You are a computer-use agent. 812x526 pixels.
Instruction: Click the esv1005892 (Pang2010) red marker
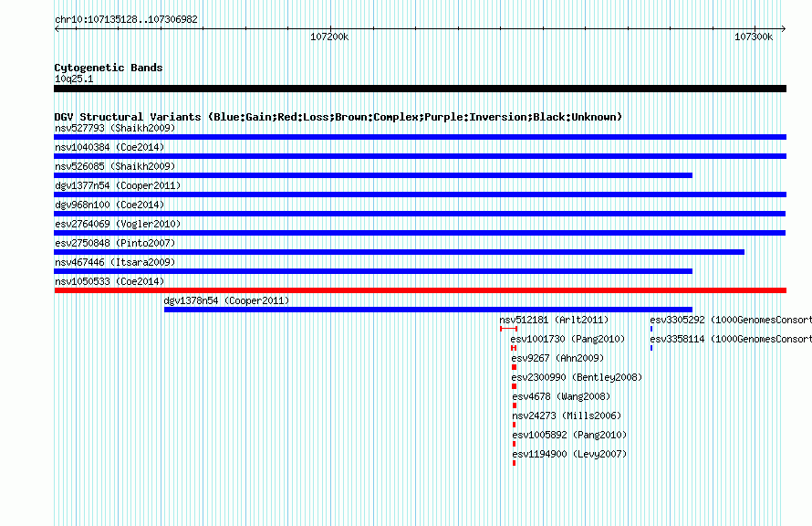click(515, 444)
